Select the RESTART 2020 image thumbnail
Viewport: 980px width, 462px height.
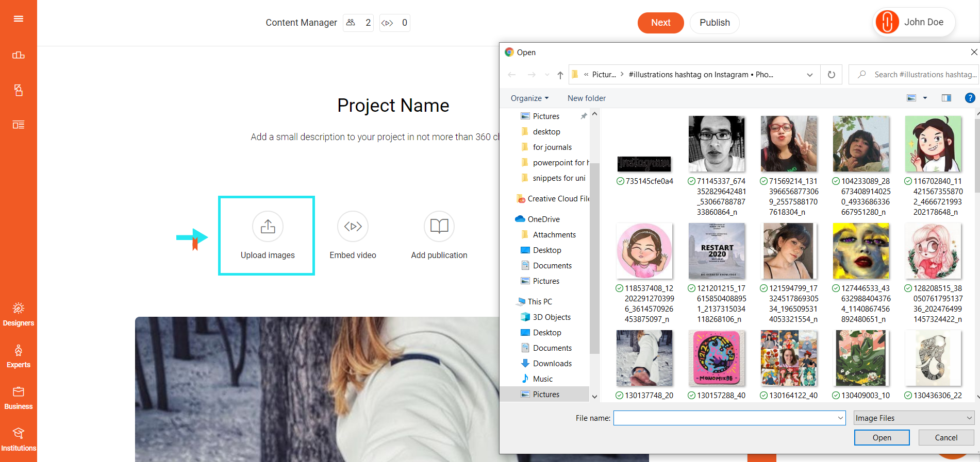point(717,251)
